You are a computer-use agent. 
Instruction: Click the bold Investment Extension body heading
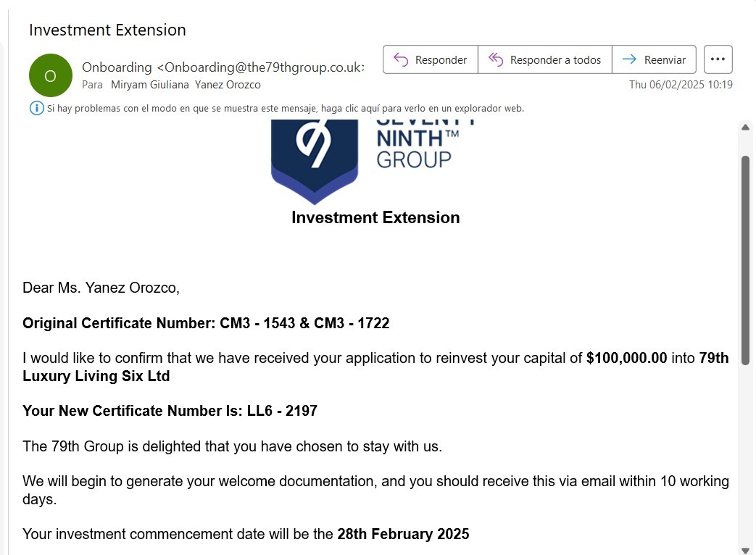375,217
